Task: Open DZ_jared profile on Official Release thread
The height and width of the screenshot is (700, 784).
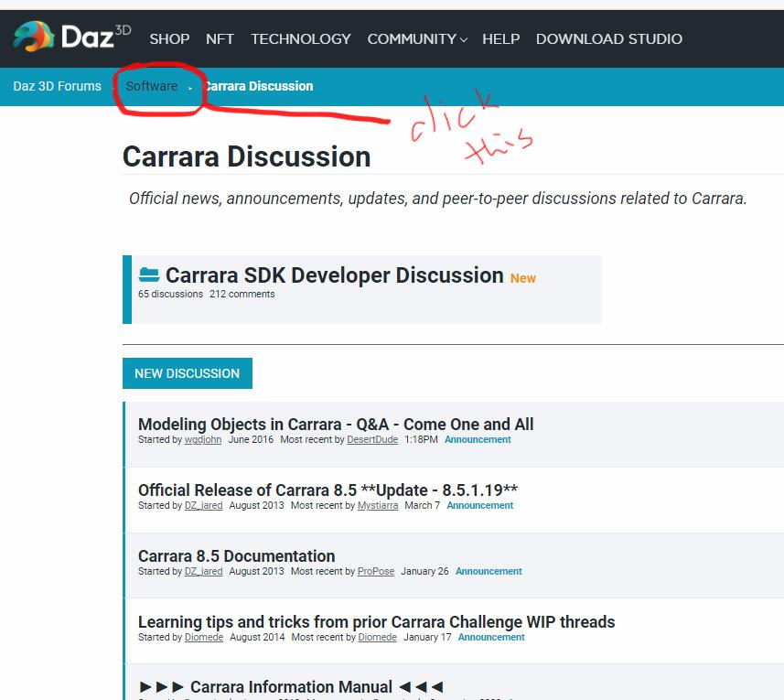Action: click(x=203, y=505)
